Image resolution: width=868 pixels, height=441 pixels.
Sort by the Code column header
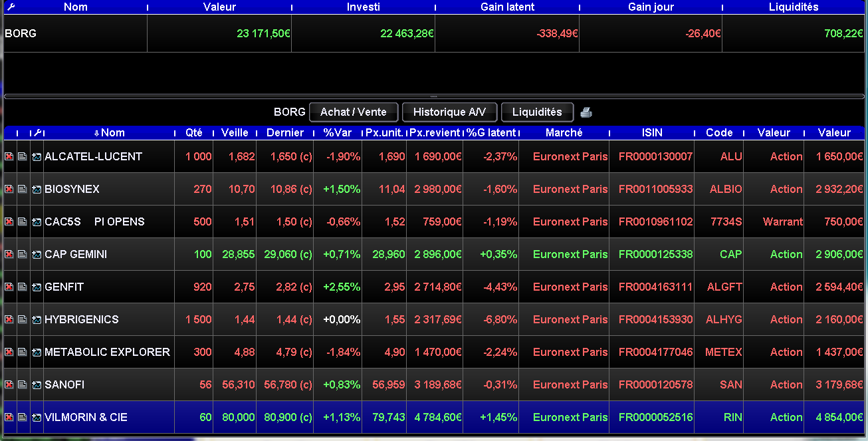(719, 132)
